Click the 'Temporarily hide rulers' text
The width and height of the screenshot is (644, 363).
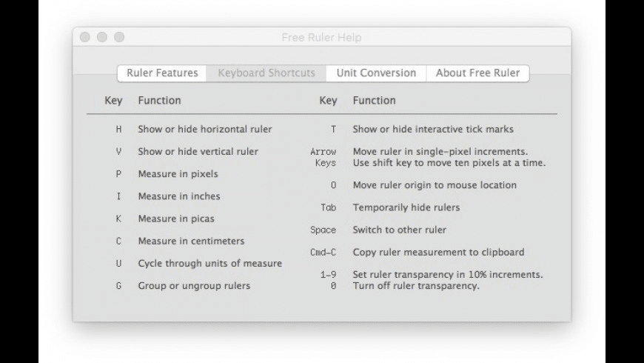pyautogui.click(x=406, y=207)
